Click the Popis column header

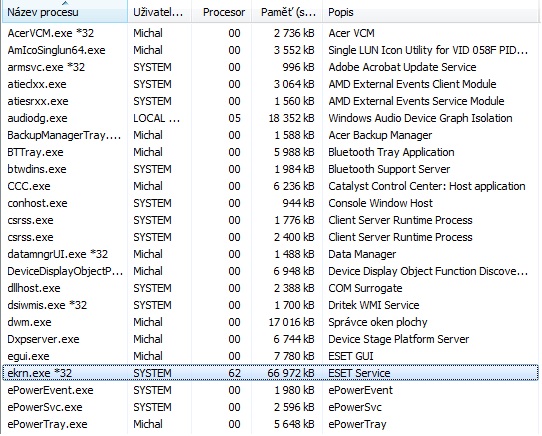[431, 12]
